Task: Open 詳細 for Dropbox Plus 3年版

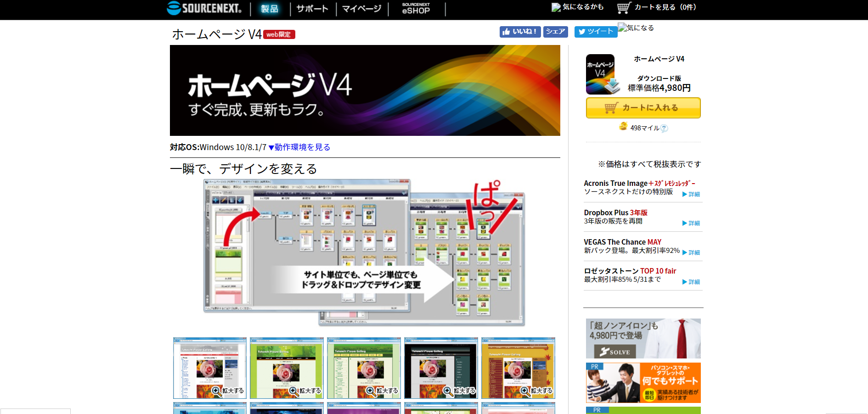Action: (x=691, y=223)
